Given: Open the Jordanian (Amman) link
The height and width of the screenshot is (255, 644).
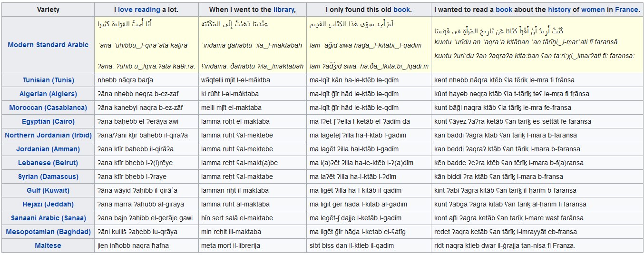Looking at the screenshot, I should coord(48,149).
